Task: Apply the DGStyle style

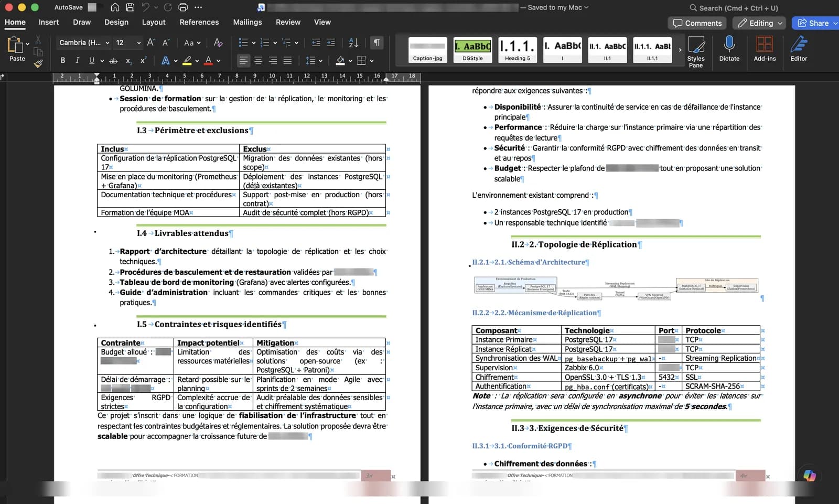Action: pyautogui.click(x=472, y=50)
